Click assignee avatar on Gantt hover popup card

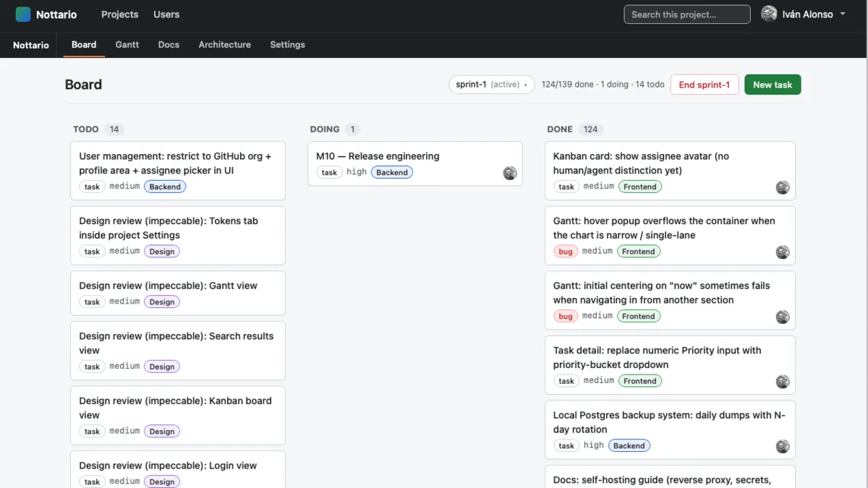783,252
